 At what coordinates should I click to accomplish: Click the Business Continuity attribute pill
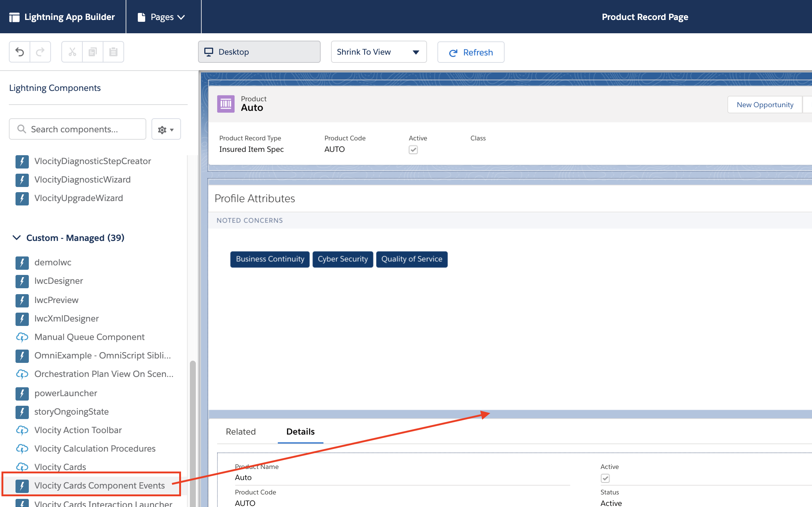(270, 259)
